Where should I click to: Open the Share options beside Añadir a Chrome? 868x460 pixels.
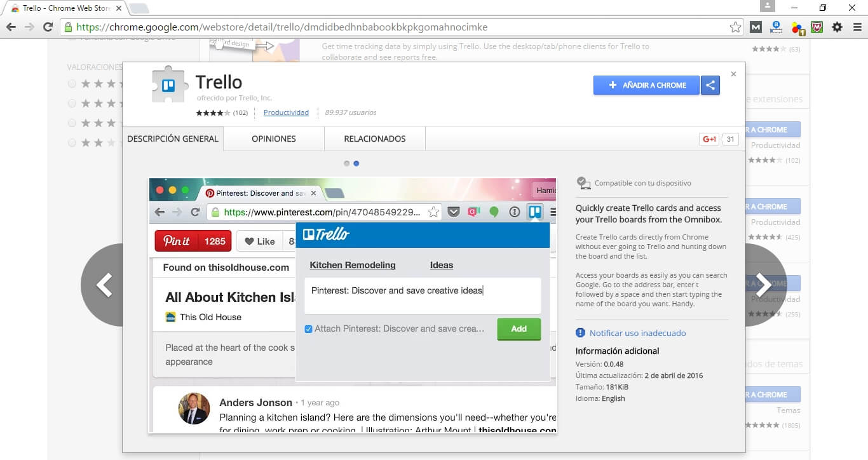[710, 85]
